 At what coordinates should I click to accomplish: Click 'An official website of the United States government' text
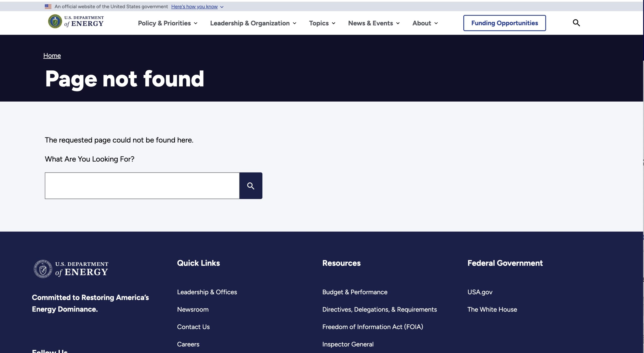pos(111,7)
